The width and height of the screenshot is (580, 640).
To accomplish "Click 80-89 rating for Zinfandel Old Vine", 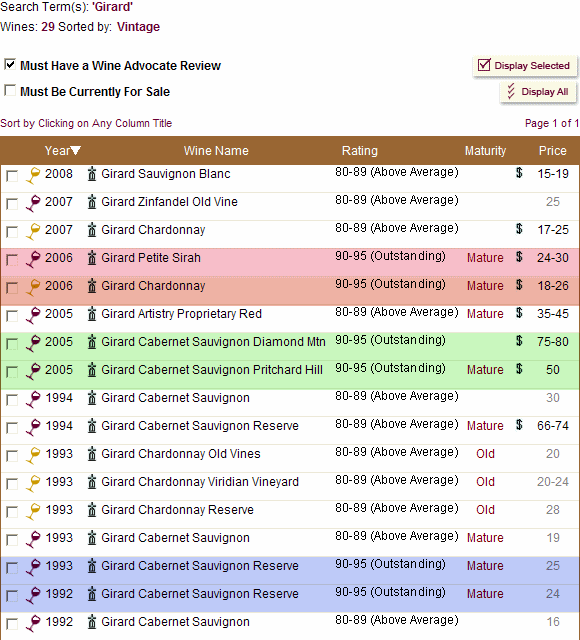I will point(397,200).
